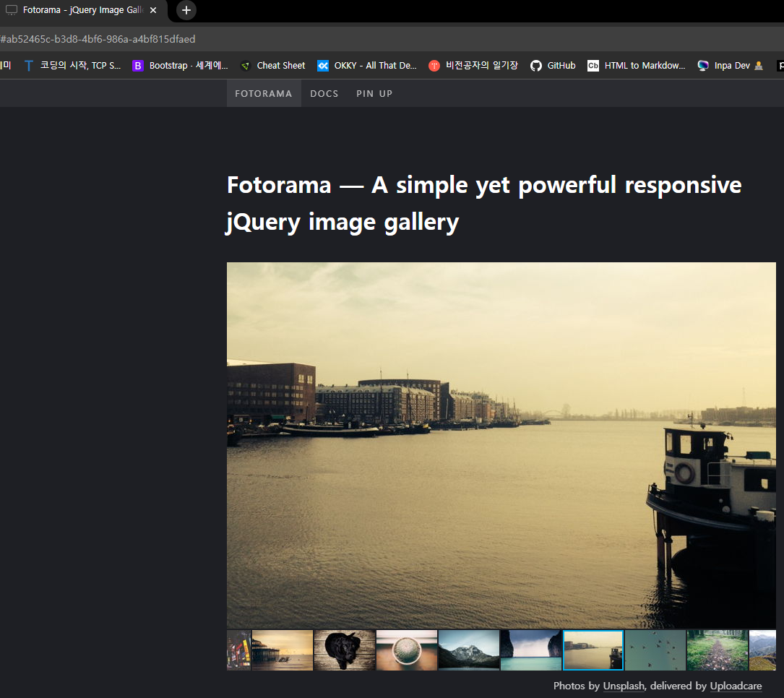
Task: Open the DOCS nav item
Action: (324, 93)
